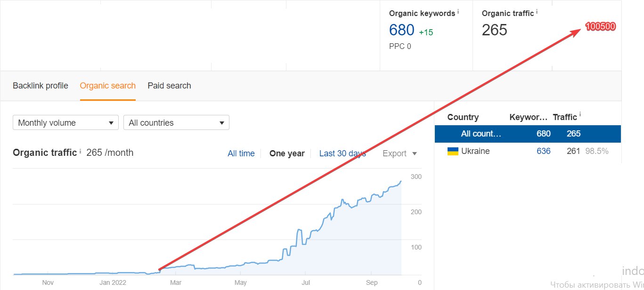Open Ukraine's 636 keywords link
Screen dimensions: 644x290
coord(543,151)
